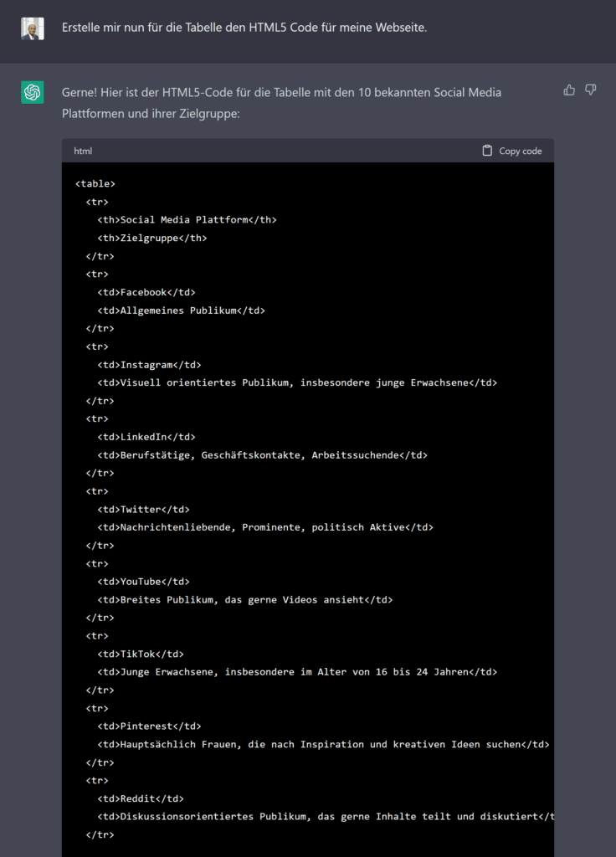
Task: Click the Copy code label
Action: point(521,151)
